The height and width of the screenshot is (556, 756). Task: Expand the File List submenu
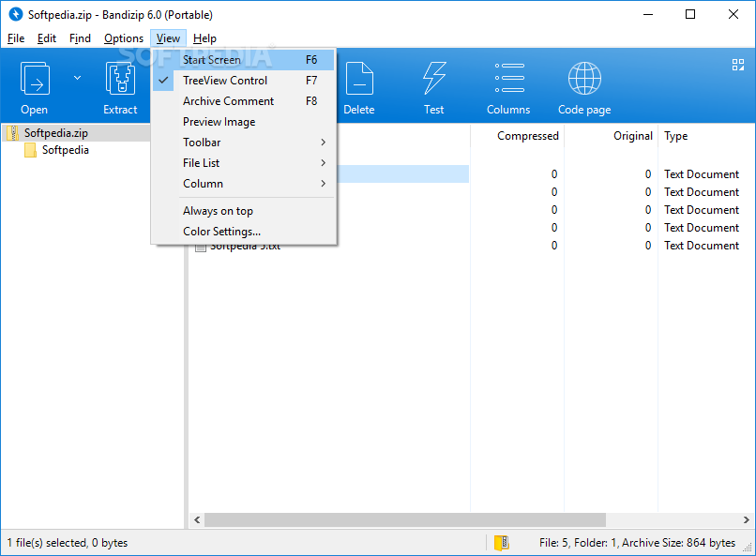pyautogui.click(x=244, y=163)
